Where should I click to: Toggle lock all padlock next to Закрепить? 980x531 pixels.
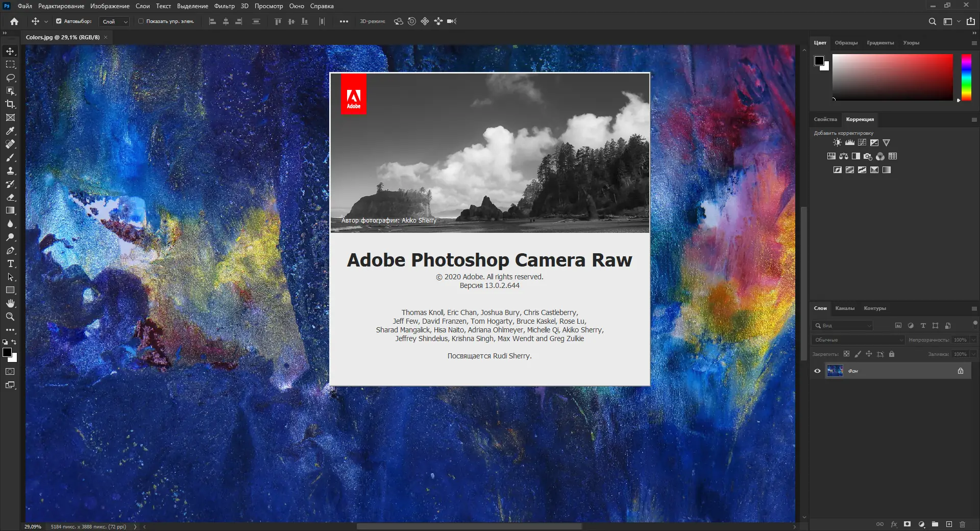click(x=892, y=354)
